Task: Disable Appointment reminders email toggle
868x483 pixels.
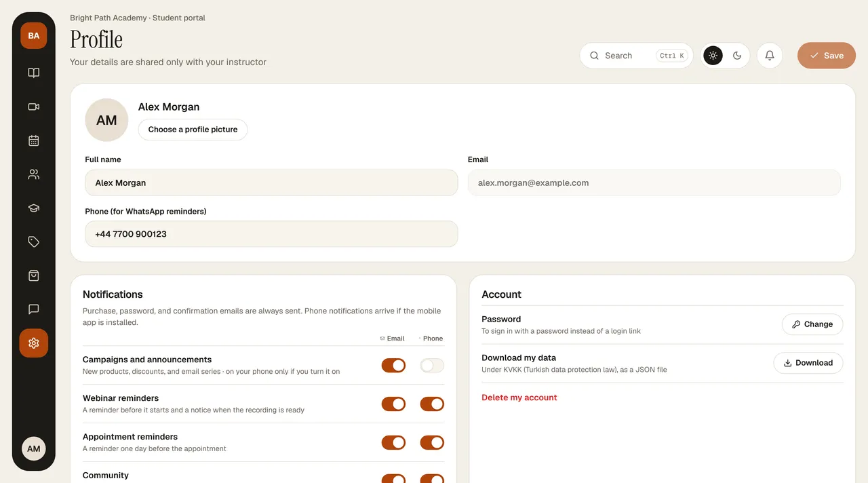Action: point(393,443)
